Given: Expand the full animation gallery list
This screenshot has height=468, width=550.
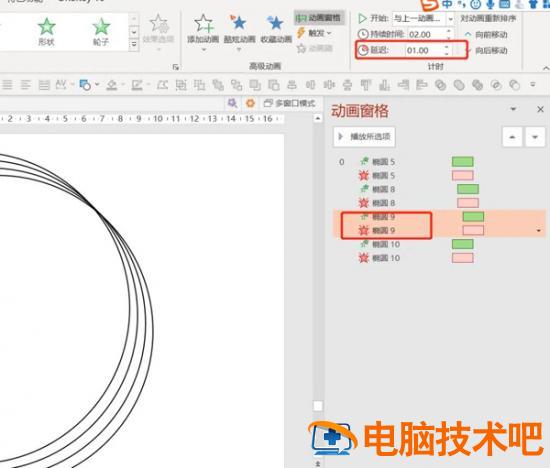Looking at the screenshot, I should point(134,45).
